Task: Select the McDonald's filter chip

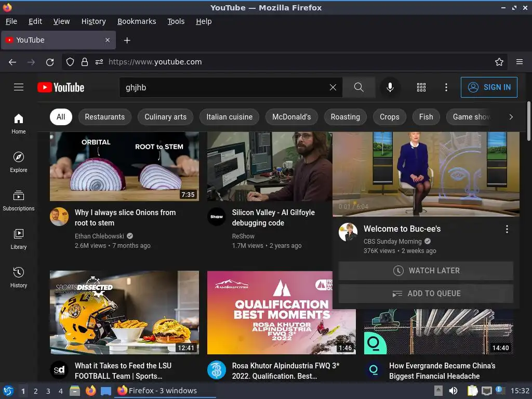Action: [291, 117]
